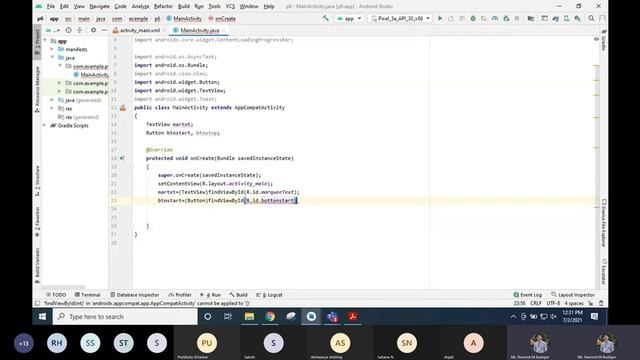Open Microsoft Teams from the taskbar

point(332,317)
